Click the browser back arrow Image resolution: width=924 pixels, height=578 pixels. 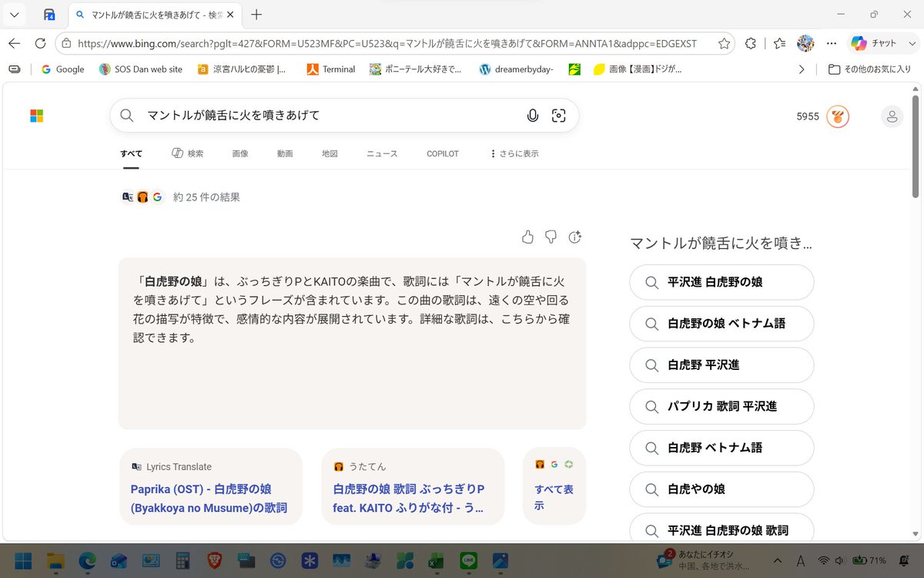point(15,43)
